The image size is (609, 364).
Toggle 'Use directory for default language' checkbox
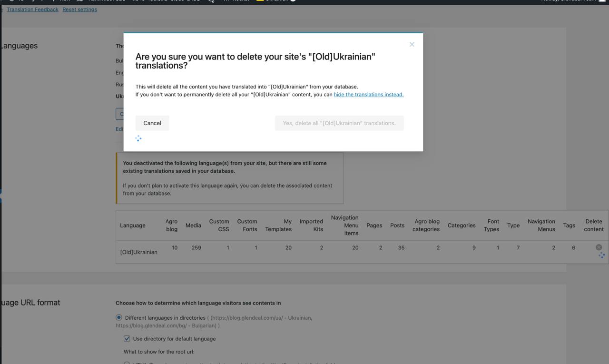(127, 339)
